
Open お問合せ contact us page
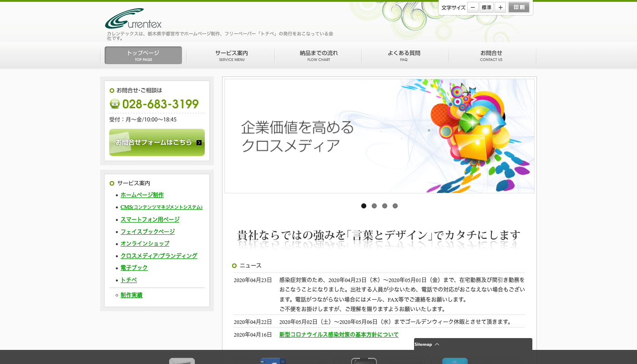click(x=491, y=55)
